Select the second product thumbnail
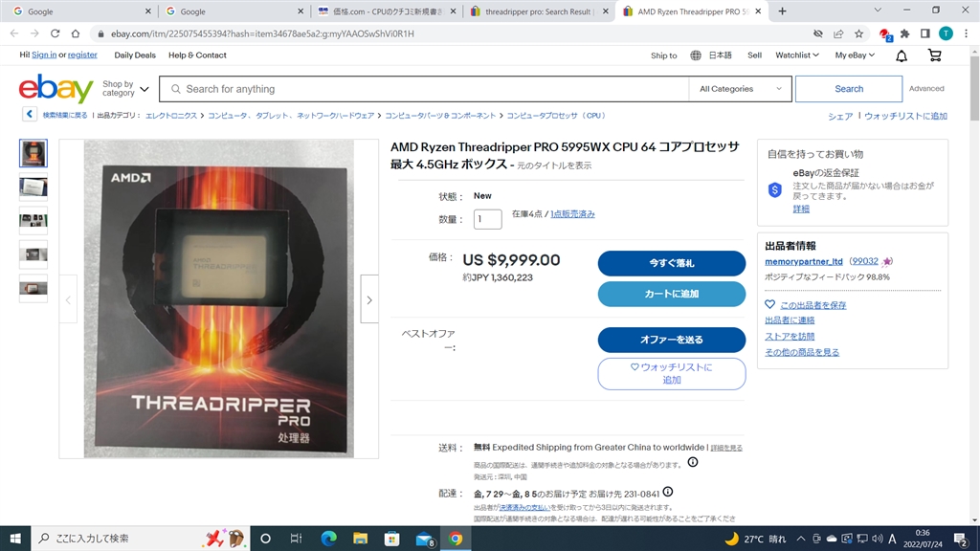980x551 pixels. (x=33, y=187)
